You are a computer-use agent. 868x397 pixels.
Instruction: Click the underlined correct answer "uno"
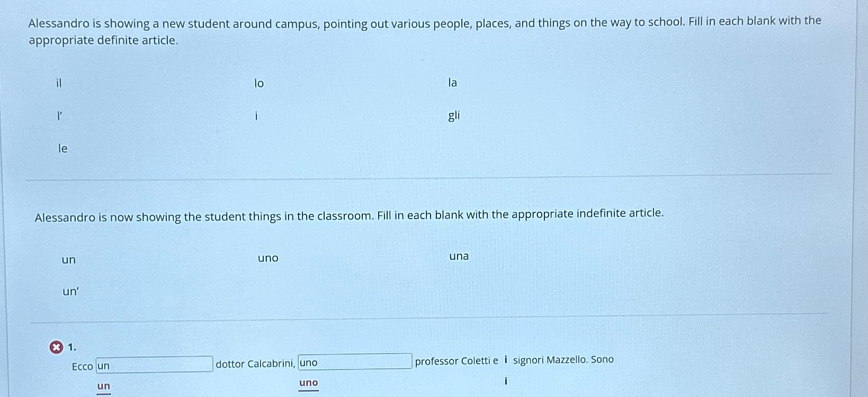[x=307, y=382]
